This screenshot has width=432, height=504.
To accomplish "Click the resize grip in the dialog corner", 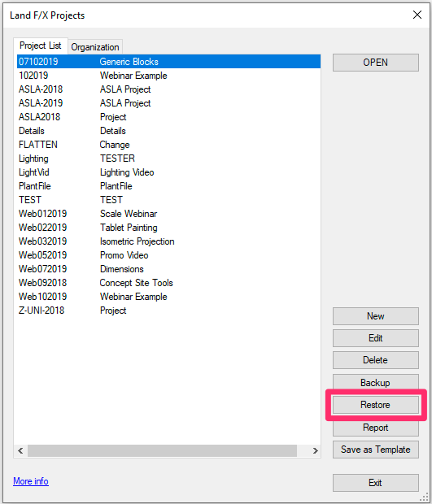I will [425, 497].
